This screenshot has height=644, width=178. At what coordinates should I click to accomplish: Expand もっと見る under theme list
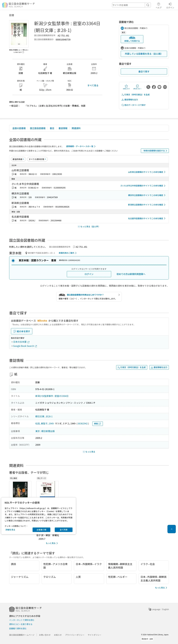(x=161, y=588)
